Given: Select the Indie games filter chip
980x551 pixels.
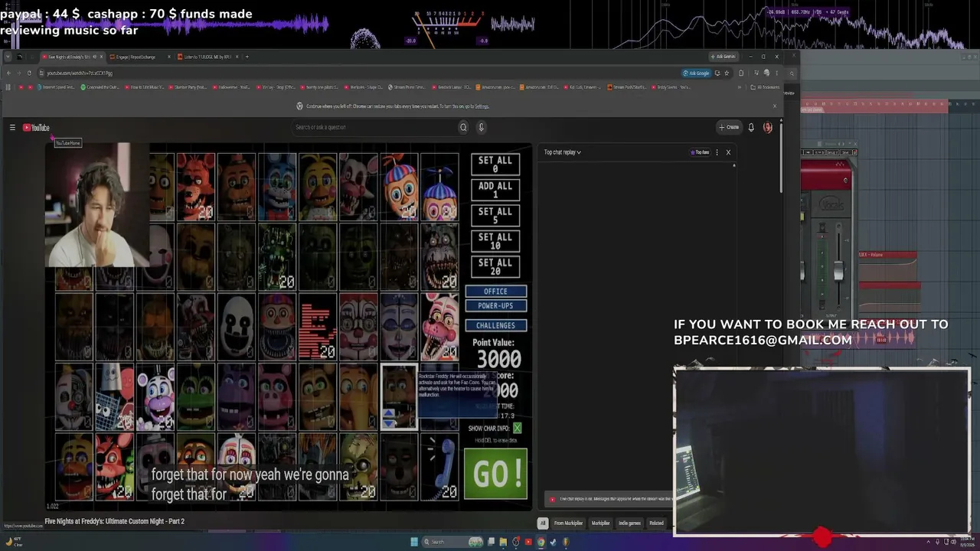Looking at the screenshot, I should tap(629, 523).
